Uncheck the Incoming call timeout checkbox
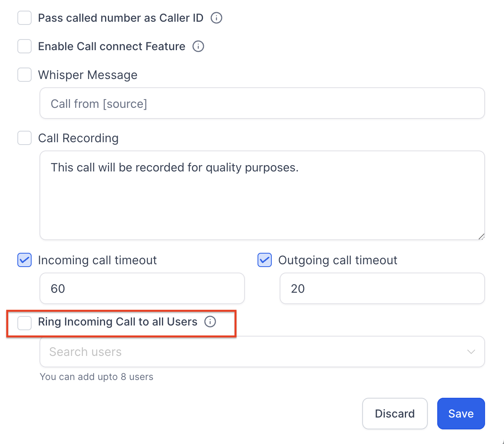Image resolution: width=504 pixels, height=444 pixels. point(24,260)
